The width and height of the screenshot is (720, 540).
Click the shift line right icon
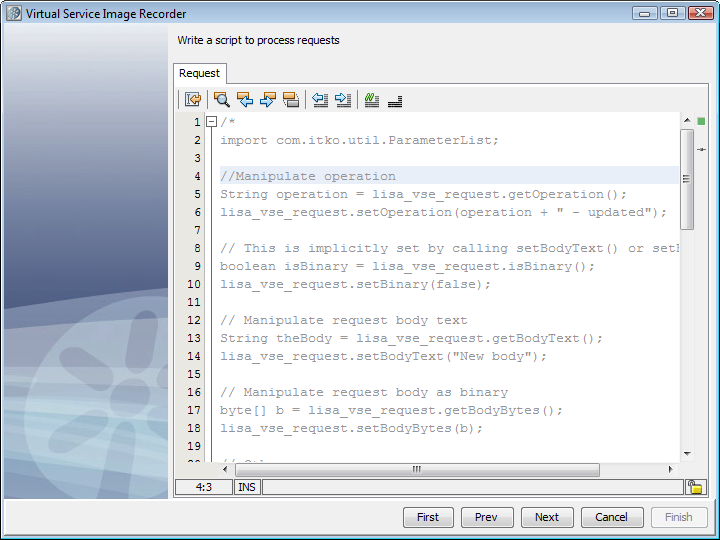343,99
